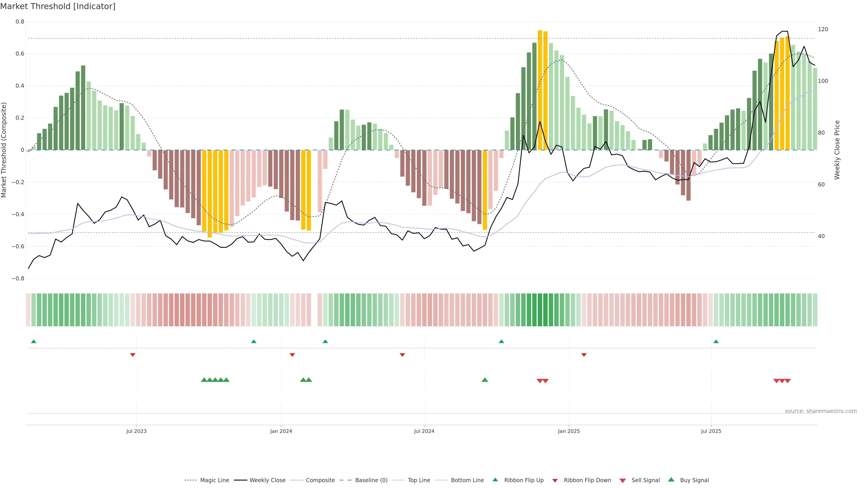Toggle the Top Line legend entry
868x488 pixels.
click(419, 480)
